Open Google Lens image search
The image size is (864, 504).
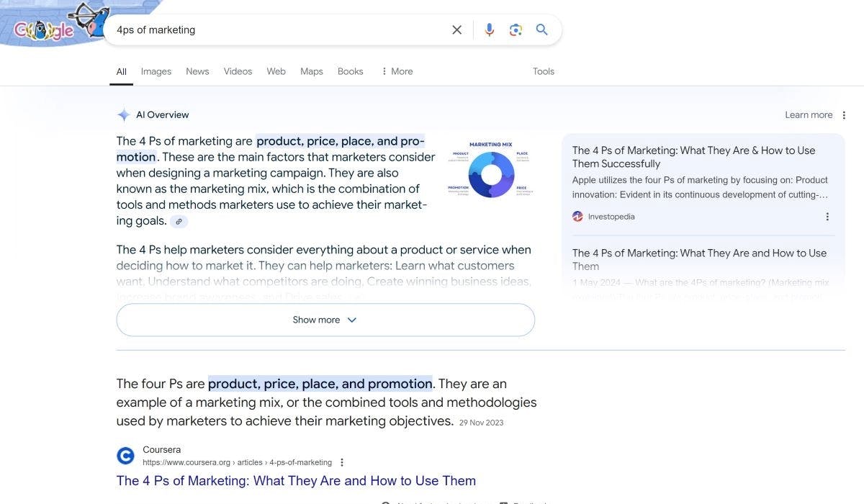[x=516, y=30]
